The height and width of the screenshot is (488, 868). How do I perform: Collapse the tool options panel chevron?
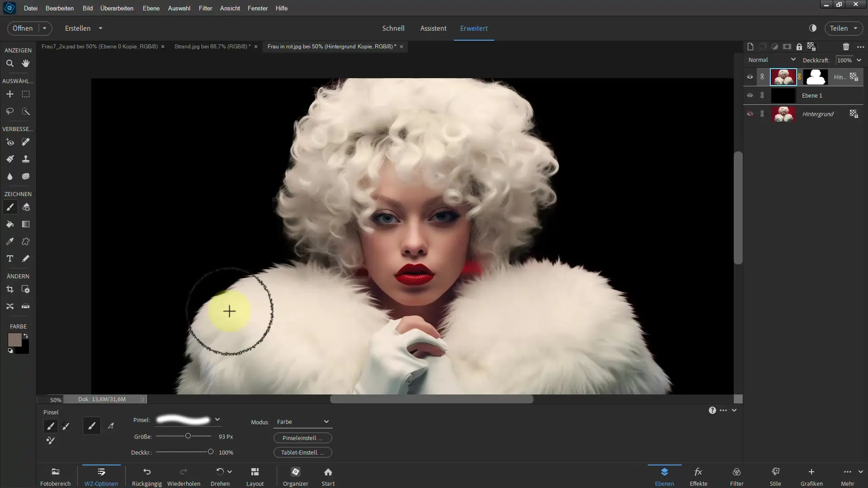734,410
